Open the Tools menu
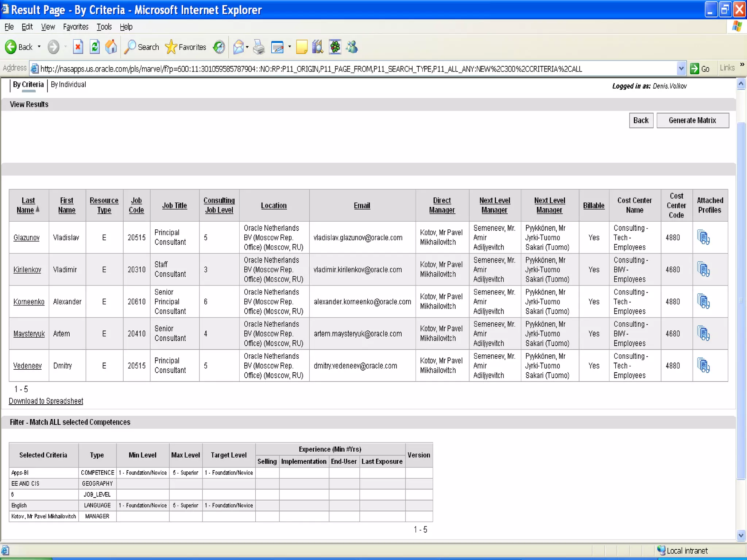This screenshot has height=560, width=747. pyautogui.click(x=104, y=27)
